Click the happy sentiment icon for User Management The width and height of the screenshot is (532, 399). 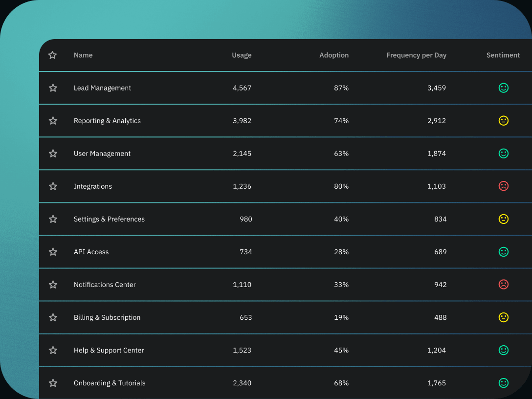[x=504, y=154]
